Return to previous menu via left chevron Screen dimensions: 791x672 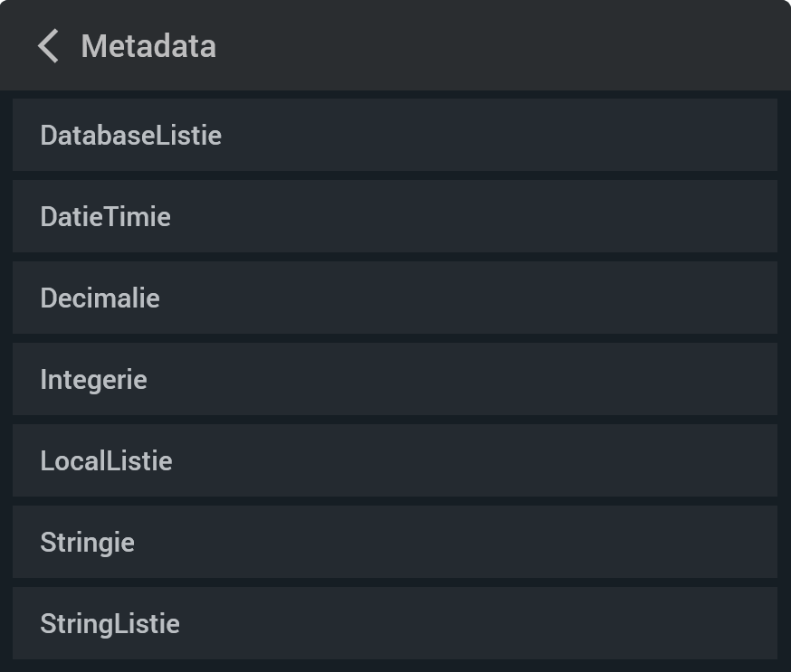tap(49, 46)
